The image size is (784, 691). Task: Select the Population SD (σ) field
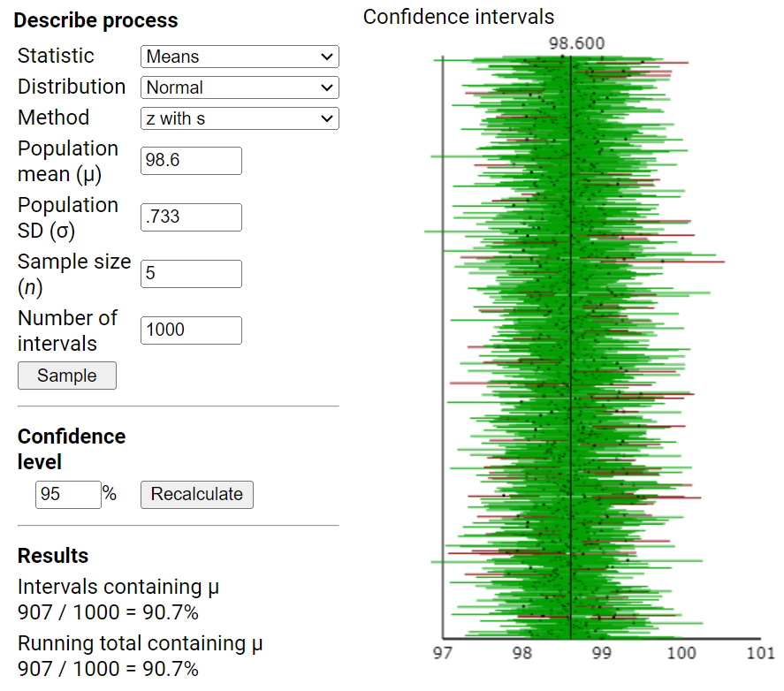pos(190,216)
